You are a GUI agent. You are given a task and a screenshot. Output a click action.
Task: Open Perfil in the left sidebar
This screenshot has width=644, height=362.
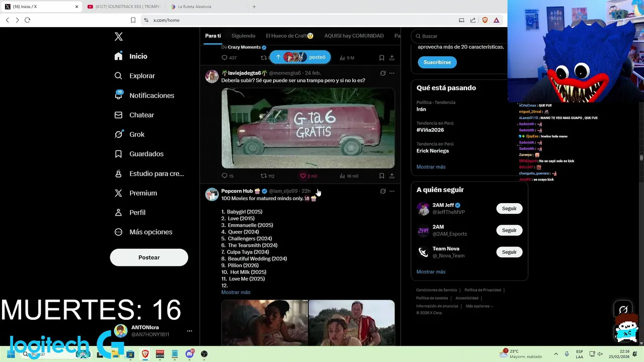point(130,213)
